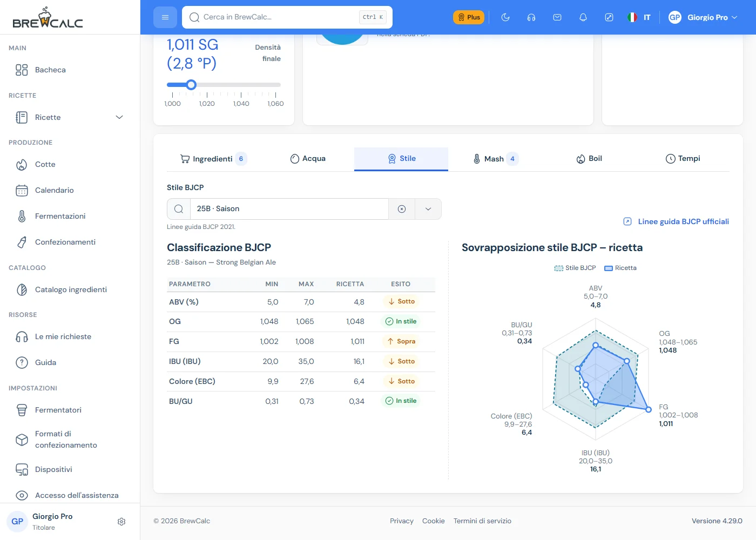Viewport: 756px width, 540px height.
Task: Open Dispositivi in sidebar
Action: tap(70, 469)
